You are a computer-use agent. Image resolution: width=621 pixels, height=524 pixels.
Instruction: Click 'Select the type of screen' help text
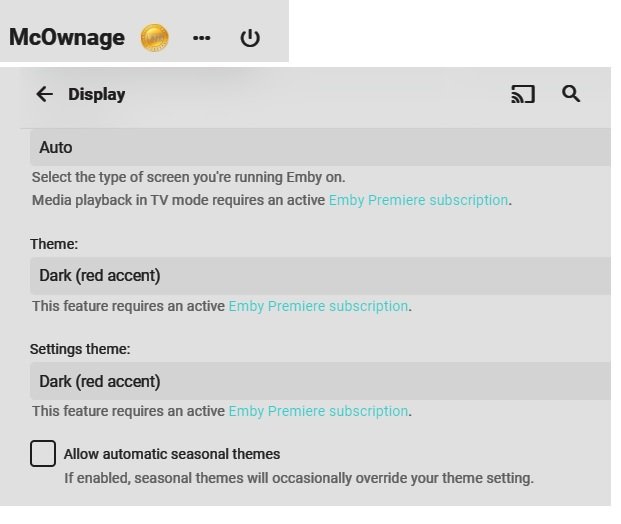pyautogui.click(x=188, y=177)
